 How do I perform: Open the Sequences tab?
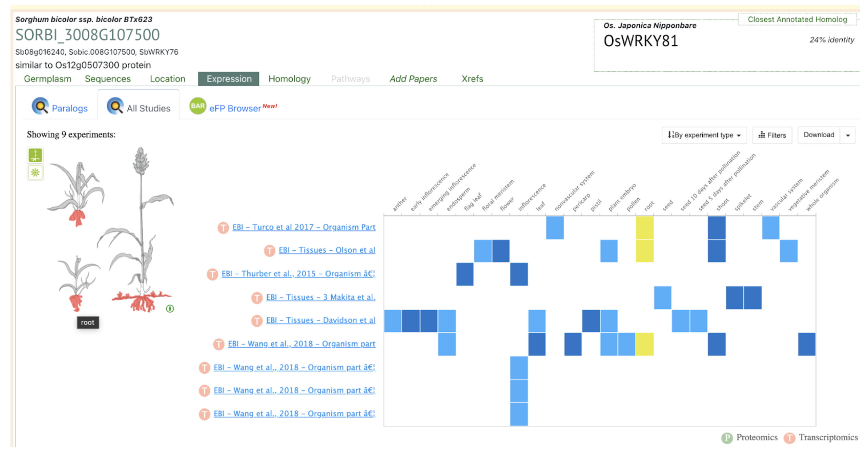[107, 79]
